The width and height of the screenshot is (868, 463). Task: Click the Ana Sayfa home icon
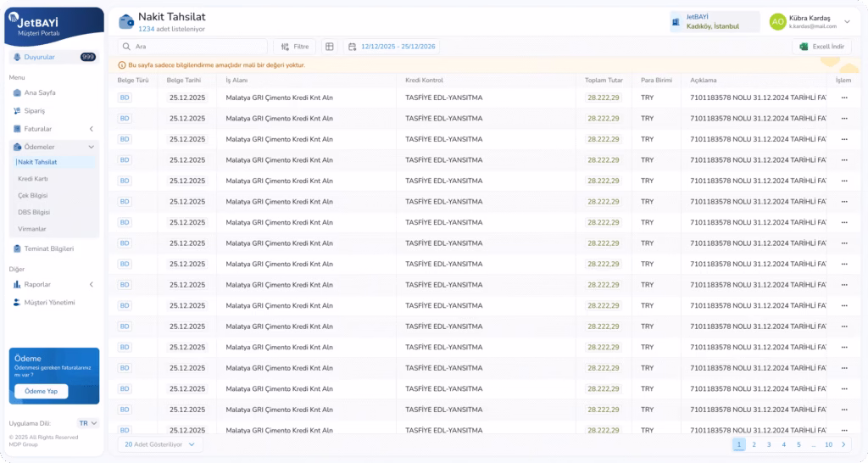tap(17, 92)
